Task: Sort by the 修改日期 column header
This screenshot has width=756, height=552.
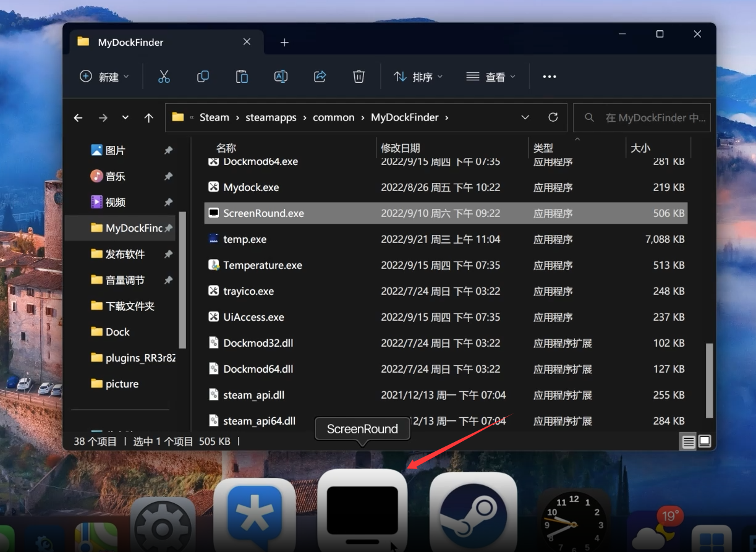Action: tap(401, 148)
